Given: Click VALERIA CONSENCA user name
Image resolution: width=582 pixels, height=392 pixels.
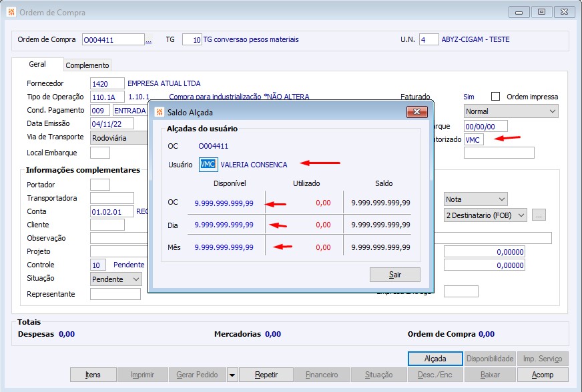Looking at the screenshot, I should click(x=254, y=165).
